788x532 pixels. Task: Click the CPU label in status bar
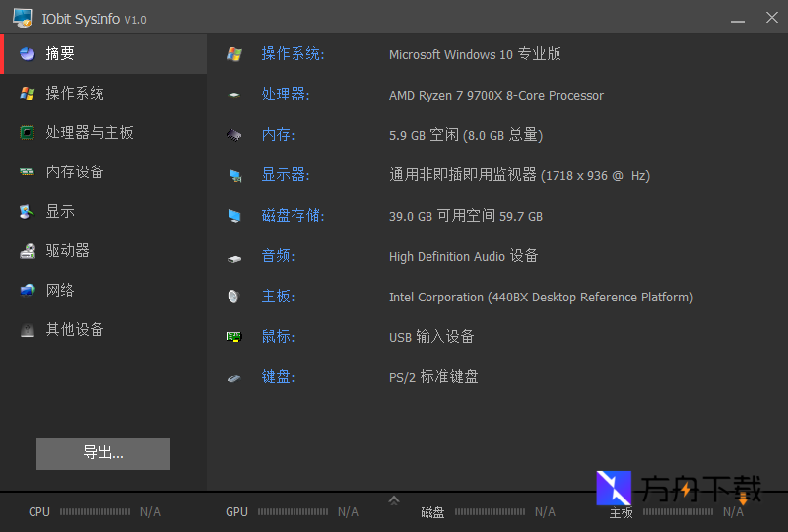click(x=39, y=512)
